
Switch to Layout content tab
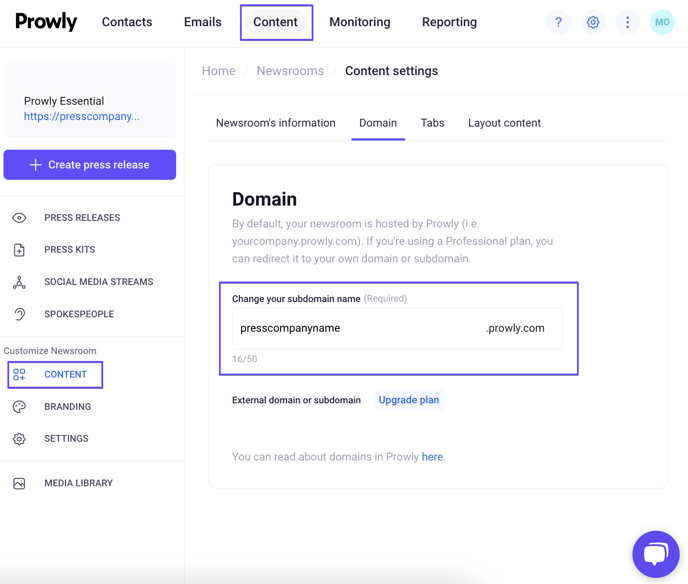[x=504, y=123]
